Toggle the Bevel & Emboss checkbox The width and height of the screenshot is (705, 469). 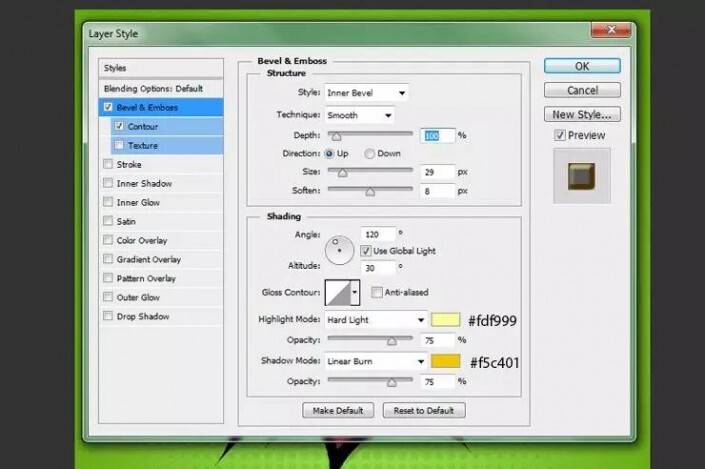(108, 107)
